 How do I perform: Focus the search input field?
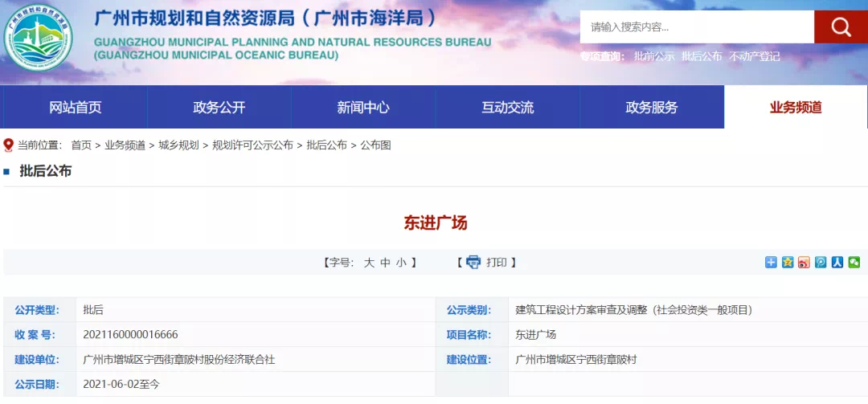(696, 27)
